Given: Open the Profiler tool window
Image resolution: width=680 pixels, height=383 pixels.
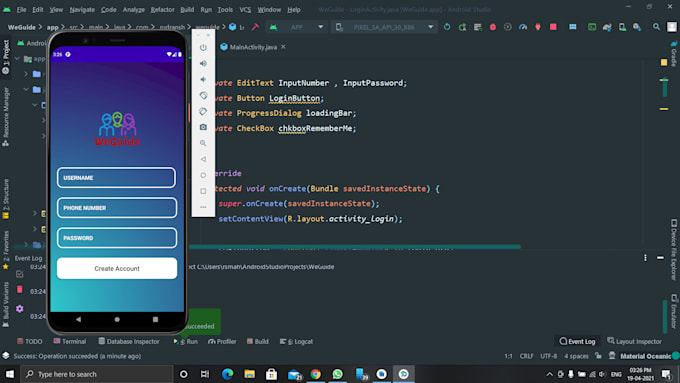Looking at the screenshot, I should [x=222, y=341].
